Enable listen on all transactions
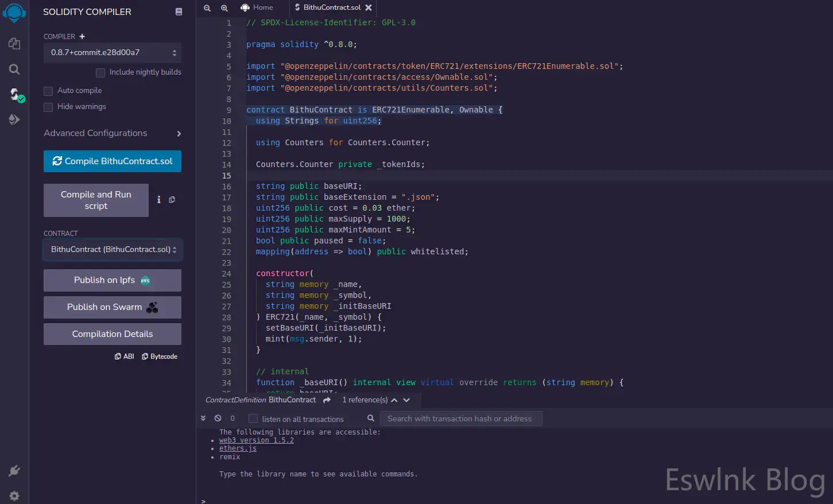This screenshot has height=504, width=833. (x=253, y=419)
